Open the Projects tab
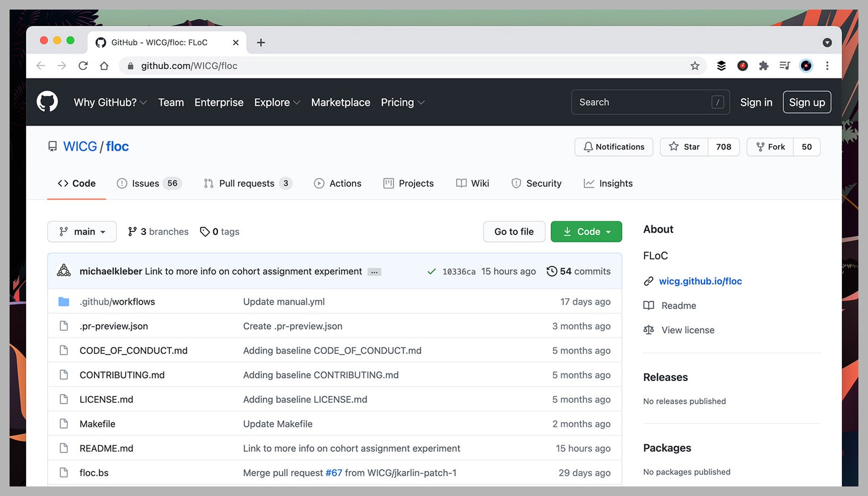Viewport: 868px width, 496px height. coord(409,183)
